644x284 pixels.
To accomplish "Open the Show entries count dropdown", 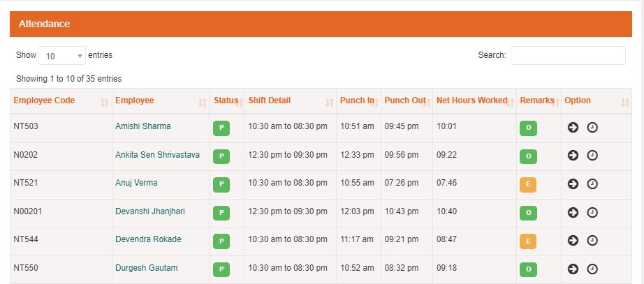I will click(x=62, y=55).
